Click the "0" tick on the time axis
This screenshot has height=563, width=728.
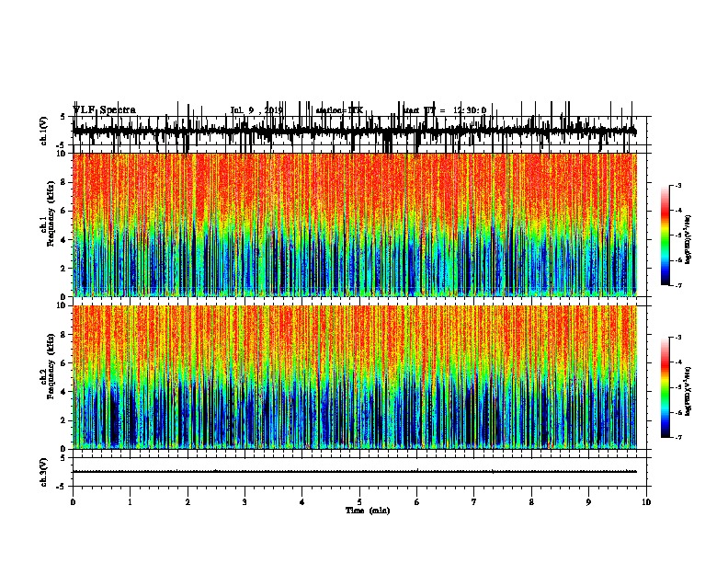[73, 502]
